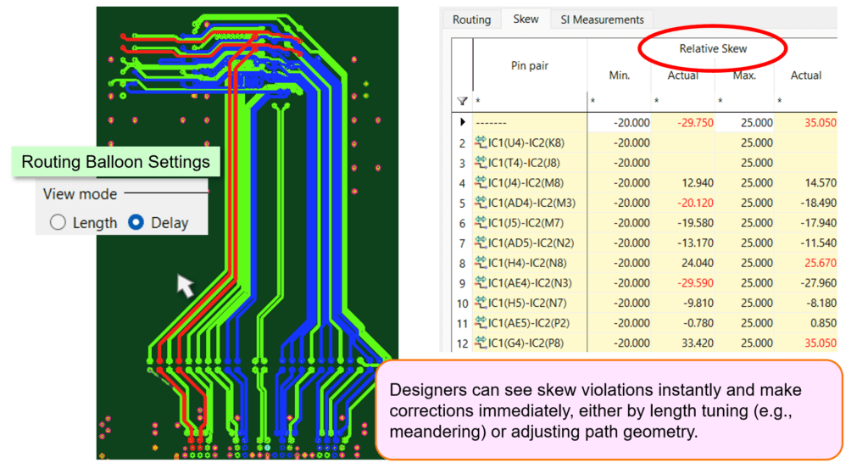868x474 pixels.
Task: Click the 33.420 value cell
Action: point(698,343)
